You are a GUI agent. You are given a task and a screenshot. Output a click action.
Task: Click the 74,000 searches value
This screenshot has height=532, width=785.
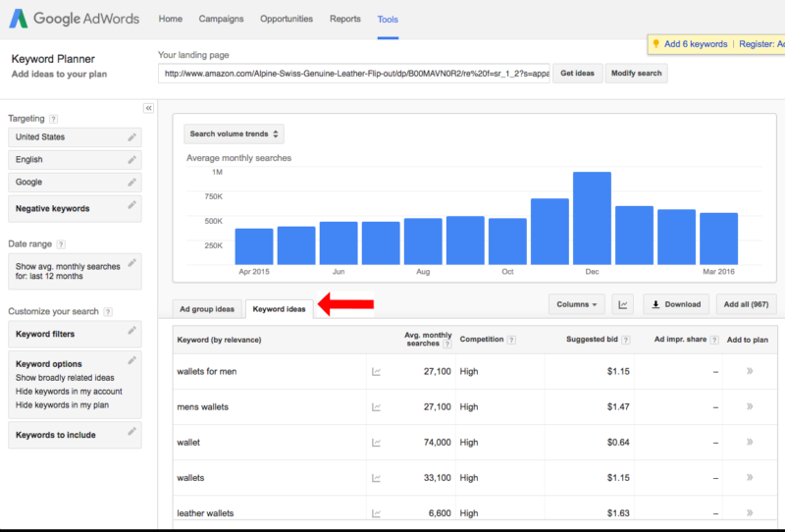click(437, 443)
